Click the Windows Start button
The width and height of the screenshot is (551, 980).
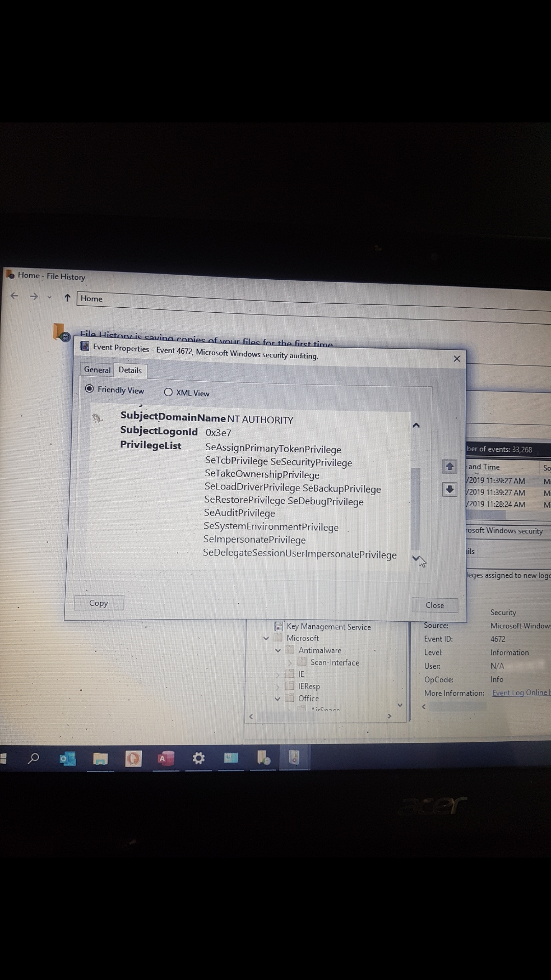tap(3, 758)
